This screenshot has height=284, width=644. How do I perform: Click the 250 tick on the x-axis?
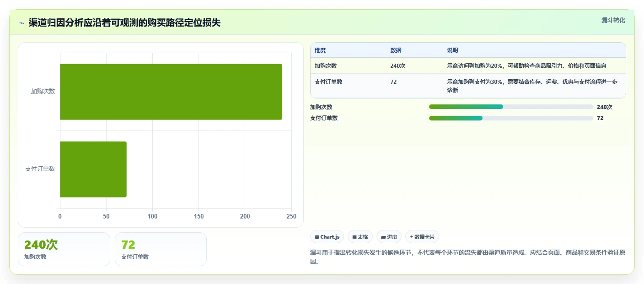pyautogui.click(x=291, y=216)
